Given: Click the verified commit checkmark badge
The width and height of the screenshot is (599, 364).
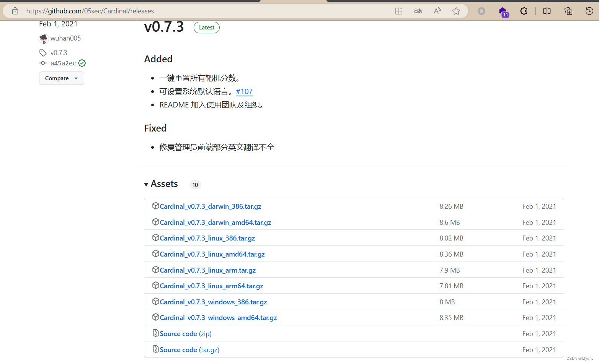Looking at the screenshot, I should click(82, 63).
